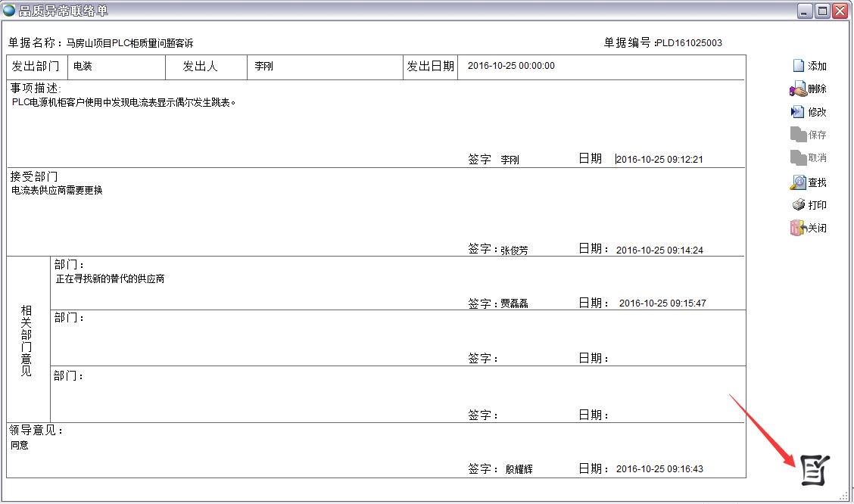Screen dimensions: 854x504
Task: Click the greyed 取消 (Cancel) button
Action: pyautogui.click(x=808, y=157)
